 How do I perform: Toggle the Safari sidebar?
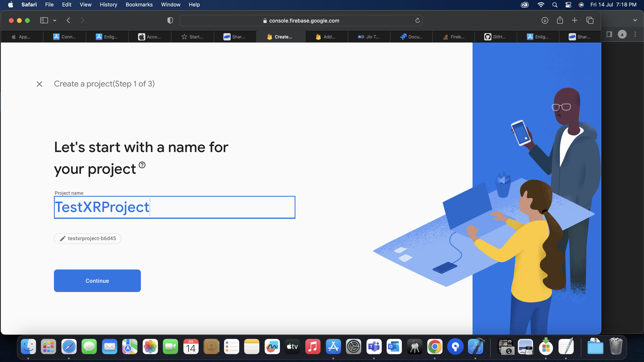(44, 20)
